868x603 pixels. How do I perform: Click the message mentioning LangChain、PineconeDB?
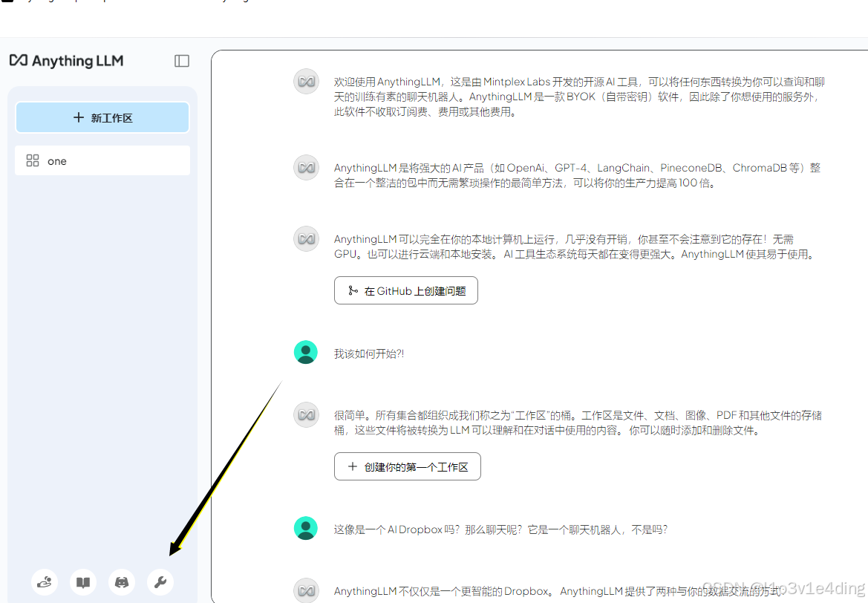tap(577, 175)
